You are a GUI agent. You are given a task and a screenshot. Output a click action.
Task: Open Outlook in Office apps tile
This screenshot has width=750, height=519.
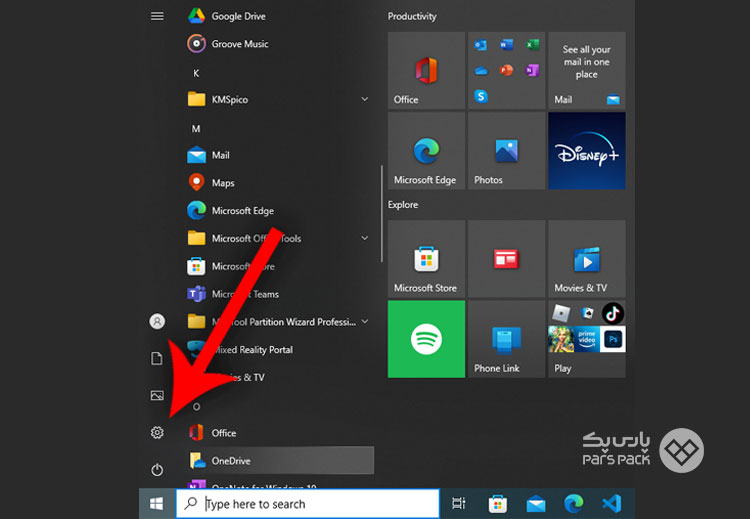tap(481, 45)
